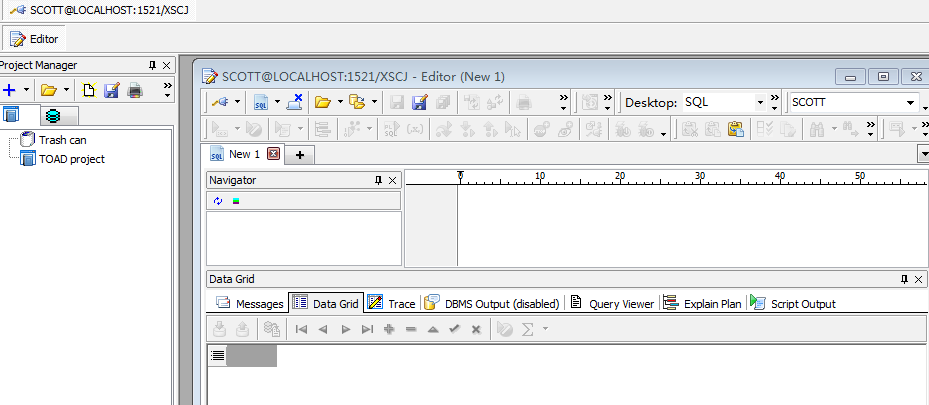Click the close tab icon with blue X
Screen dimensions: 929x405
point(295,102)
